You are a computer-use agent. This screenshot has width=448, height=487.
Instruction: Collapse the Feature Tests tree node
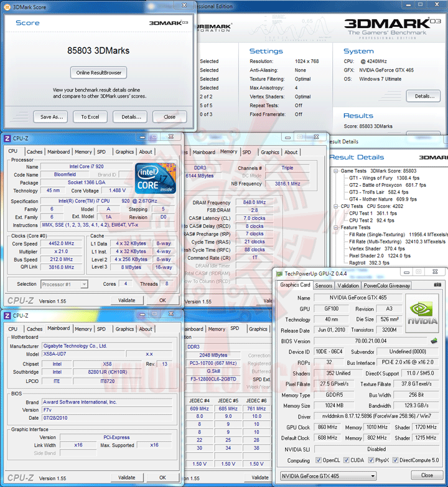point(336,227)
